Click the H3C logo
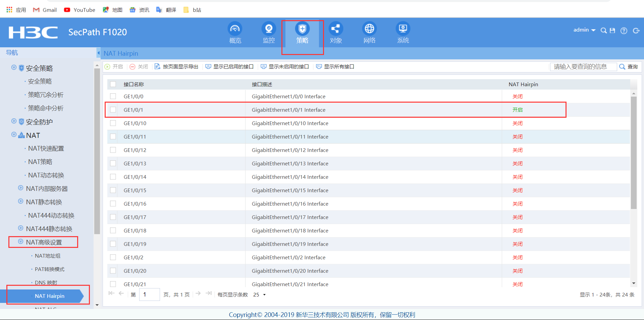 tap(33, 33)
